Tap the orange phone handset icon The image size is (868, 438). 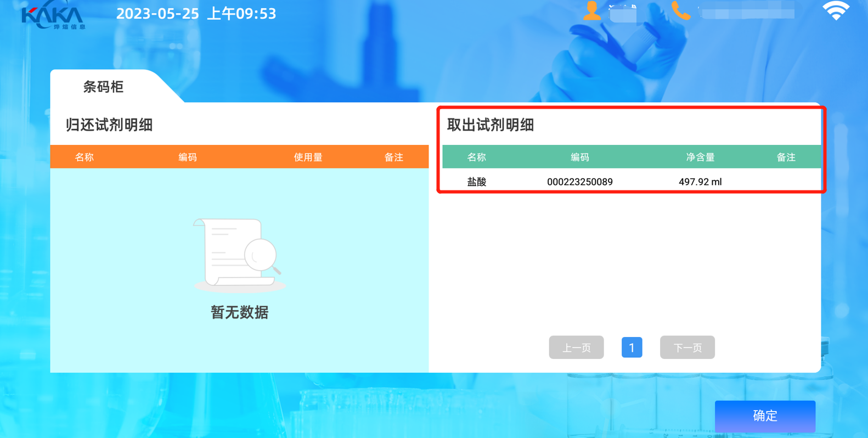coord(680,11)
